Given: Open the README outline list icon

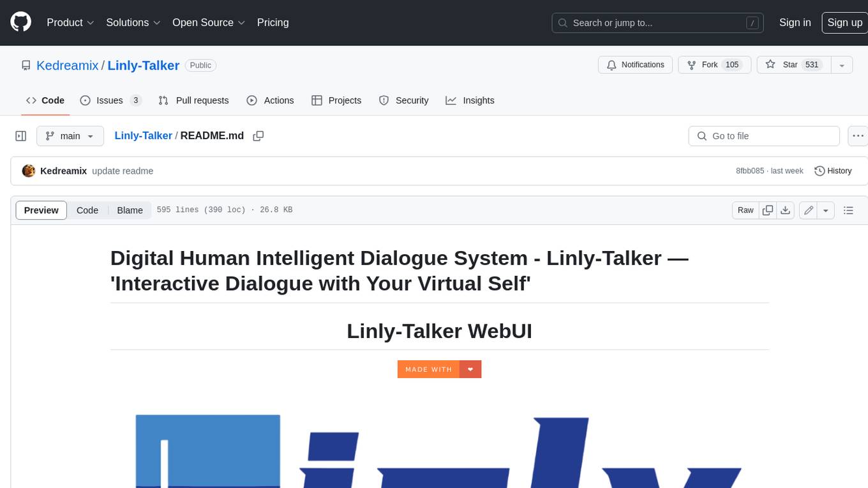Looking at the screenshot, I should [x=848, y=210].
